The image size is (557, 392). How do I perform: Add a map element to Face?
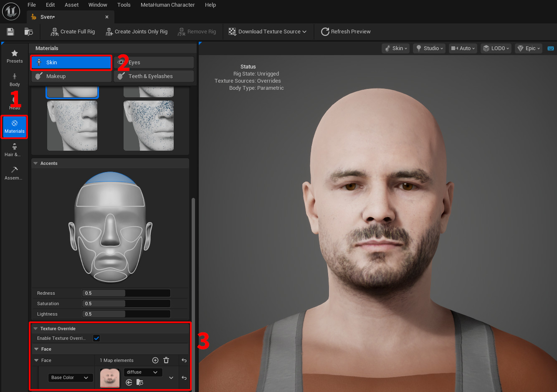point(155,360)
